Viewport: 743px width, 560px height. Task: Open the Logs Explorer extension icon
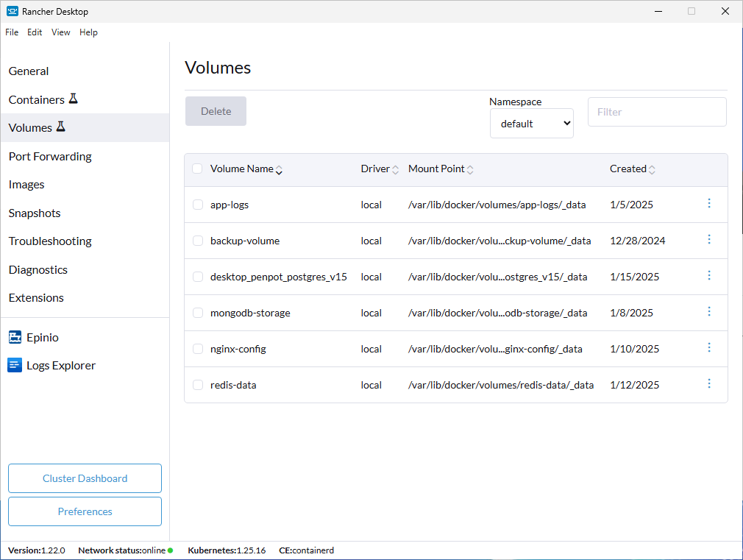click(15, 365)
